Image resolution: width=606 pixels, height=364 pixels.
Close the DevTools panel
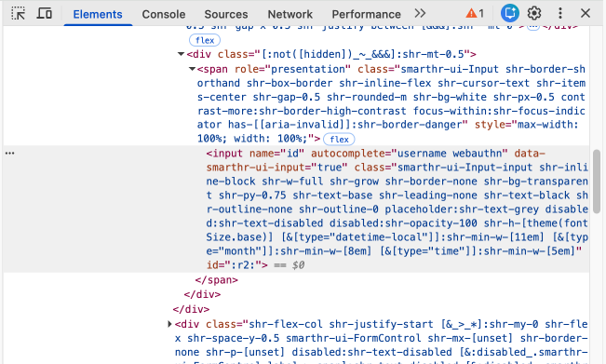586,14
